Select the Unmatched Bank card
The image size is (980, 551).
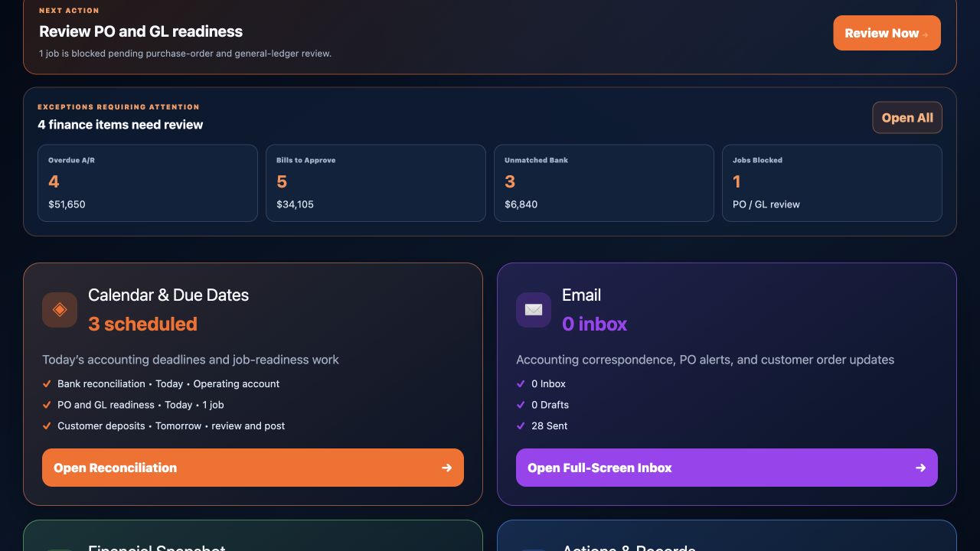(604, 184)
